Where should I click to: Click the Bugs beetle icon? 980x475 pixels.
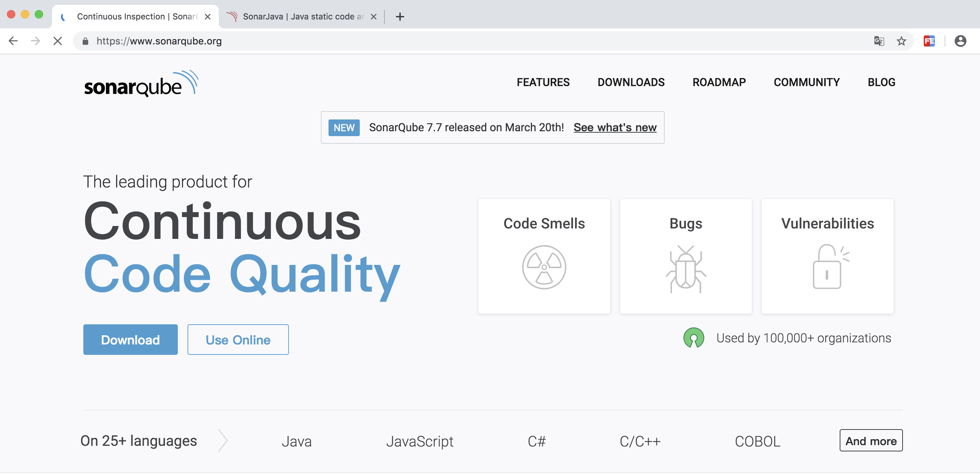tap(686, 269)
